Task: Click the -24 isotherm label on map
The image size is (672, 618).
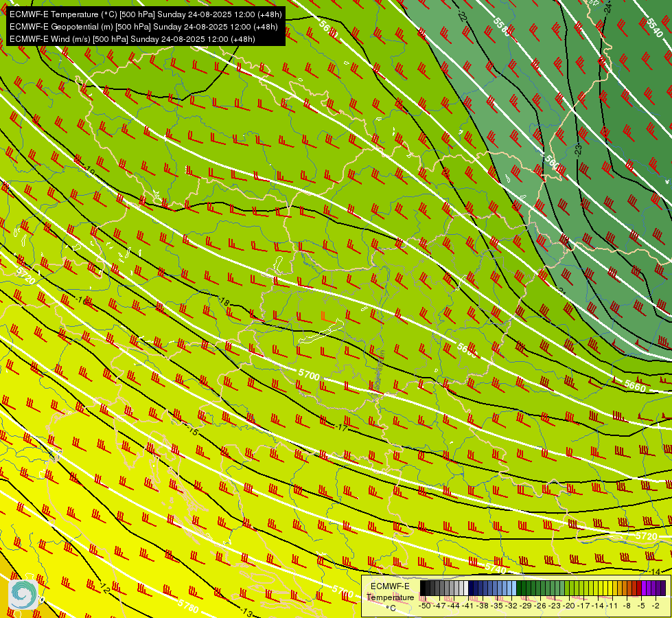Action: coord(607,8)
